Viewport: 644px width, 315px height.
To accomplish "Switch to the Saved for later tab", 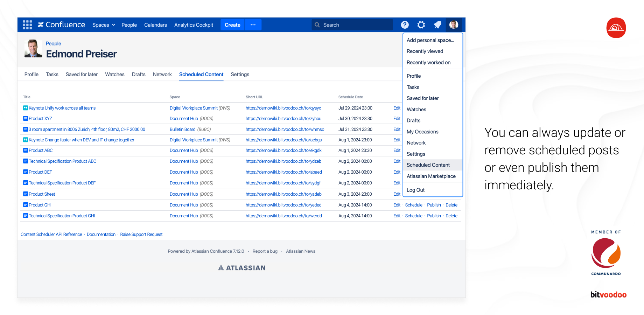I will (82, 75).
